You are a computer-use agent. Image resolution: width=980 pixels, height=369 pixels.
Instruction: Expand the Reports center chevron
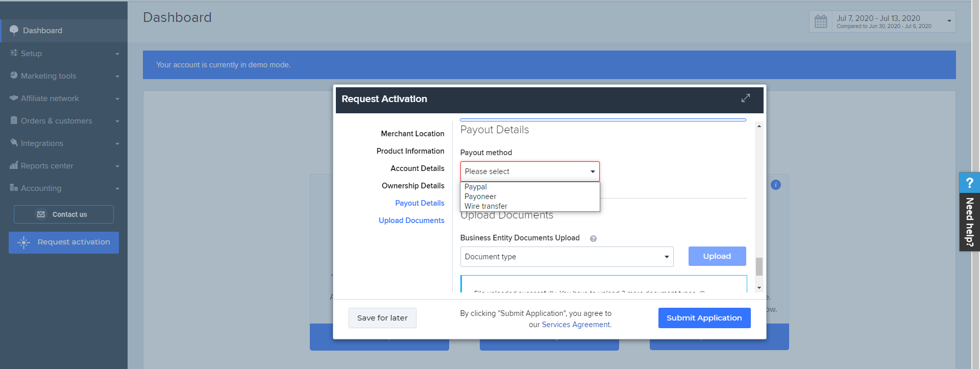pyautogui.click(x=117, y=166)
